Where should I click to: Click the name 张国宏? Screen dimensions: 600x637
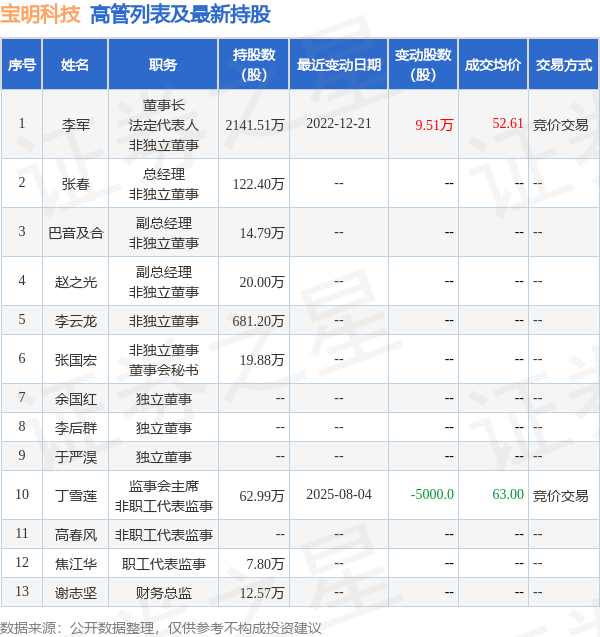pos(76,360)
